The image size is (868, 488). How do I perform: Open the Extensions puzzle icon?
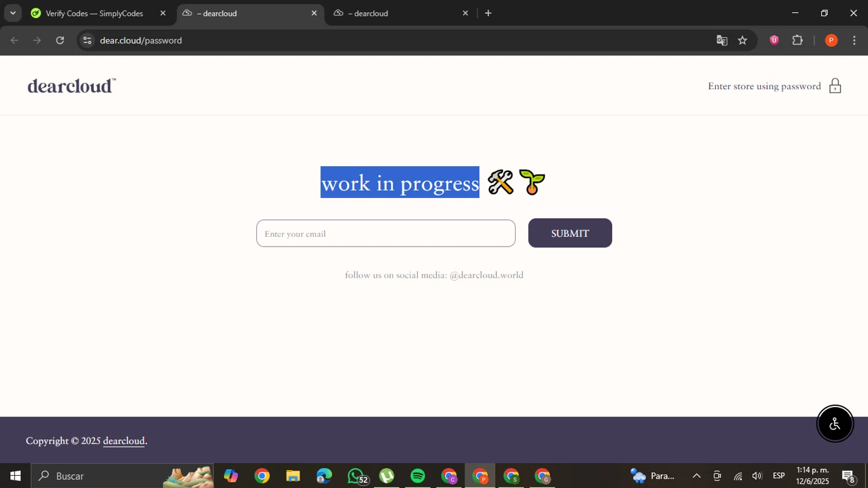(797, 41)
